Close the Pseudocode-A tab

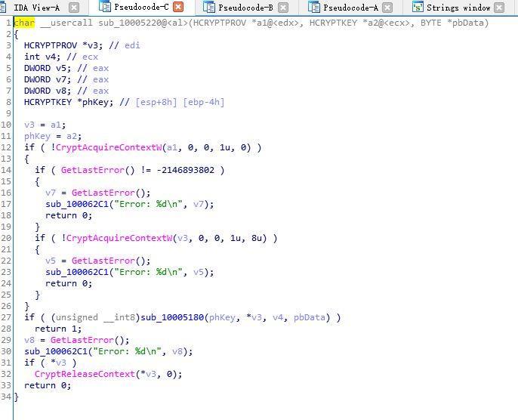click(388, 8)
